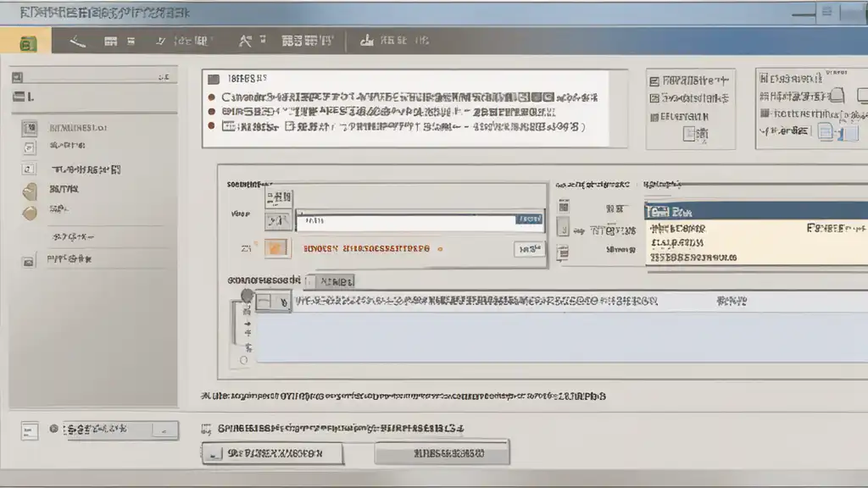Screen dimensions: 868x488
Task: Select the upper tan round icon in the left sidebar
Action: point(30,191)
